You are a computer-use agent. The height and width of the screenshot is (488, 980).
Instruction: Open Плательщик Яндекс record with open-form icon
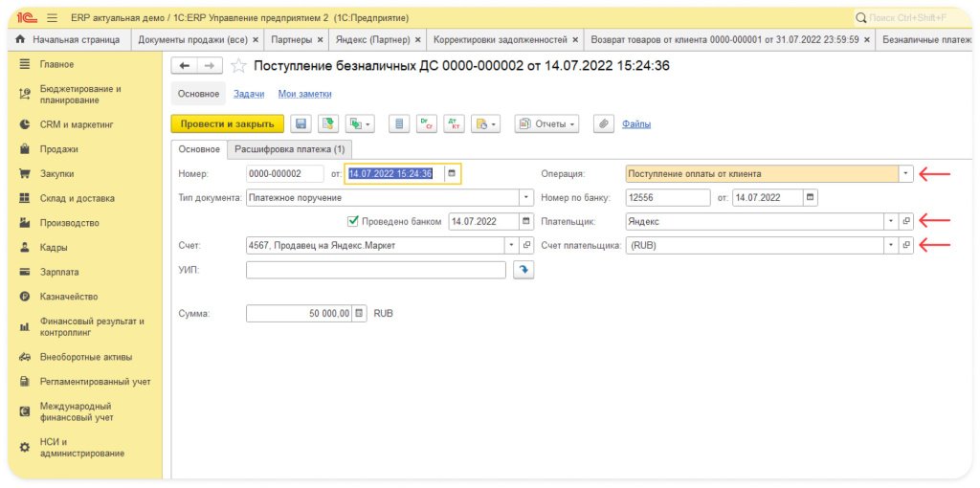point(906,221)
